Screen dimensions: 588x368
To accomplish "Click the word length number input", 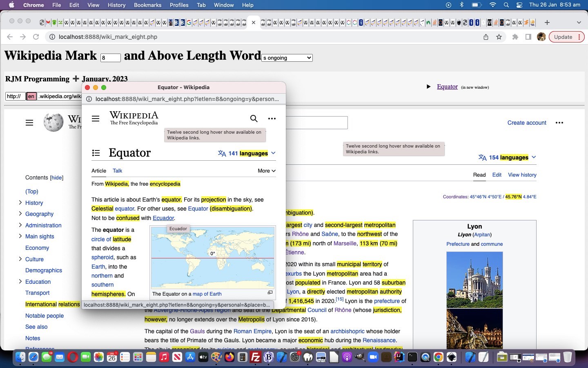I will click(111, 58).
